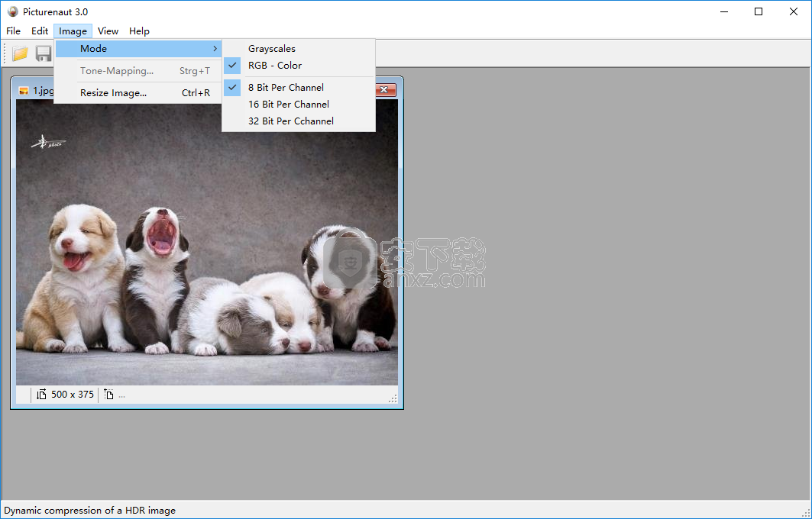Click the Picturenaut app icon in title bar
Screen dimensions: 812x519
(x=12, y=11)
